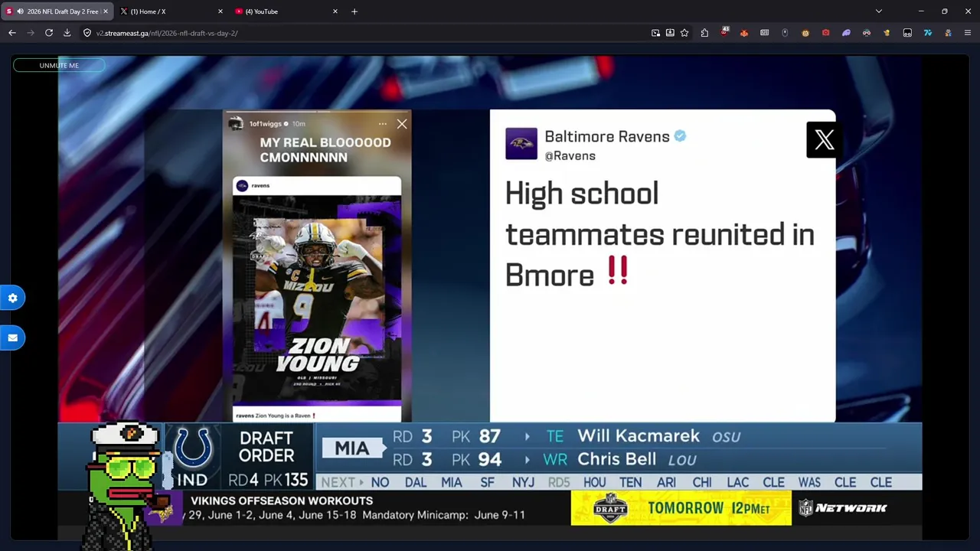This screenshot has height=551, width=980.
Task: Reload the current stream page
Action: point(49,33)
